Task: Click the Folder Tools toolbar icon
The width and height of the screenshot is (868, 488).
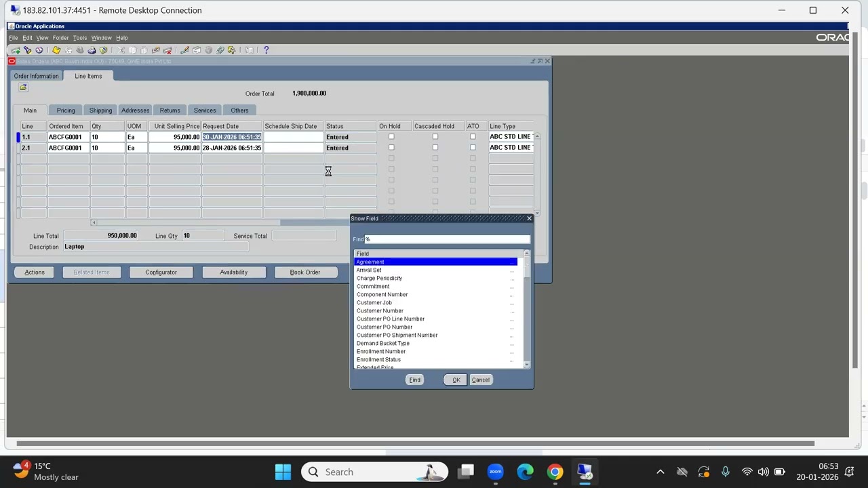Action: click(231, 50)
